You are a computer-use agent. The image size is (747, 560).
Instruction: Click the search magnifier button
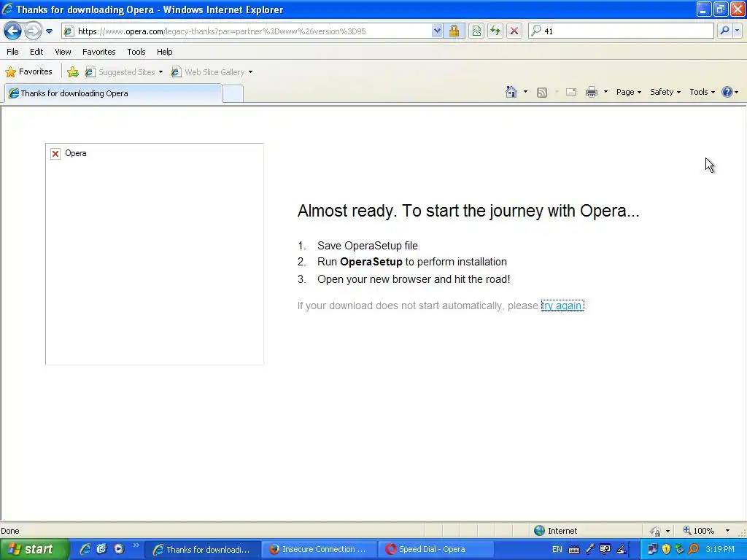click(x=724, y=31)
